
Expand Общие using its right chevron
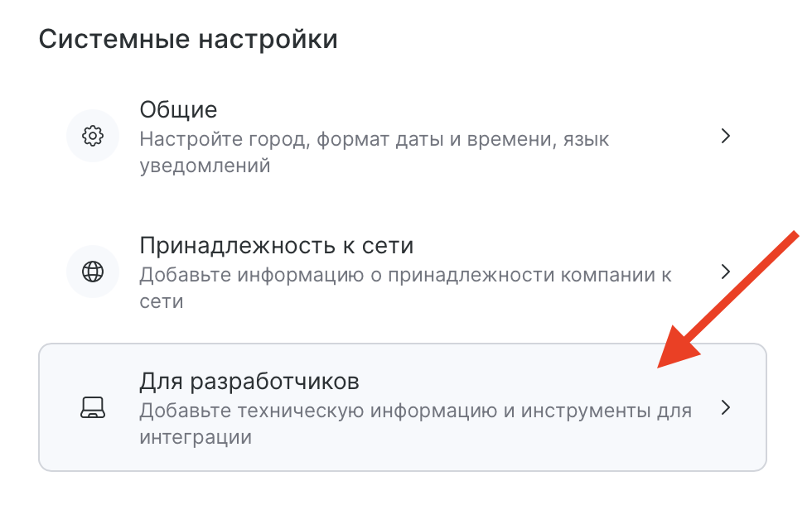point(725,136)
